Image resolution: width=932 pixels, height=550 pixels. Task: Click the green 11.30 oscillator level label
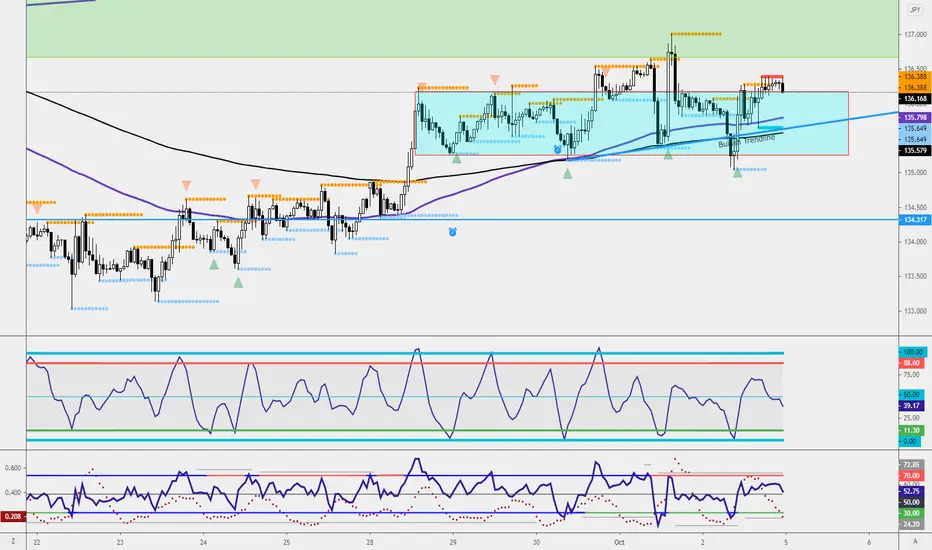(912, 430)
